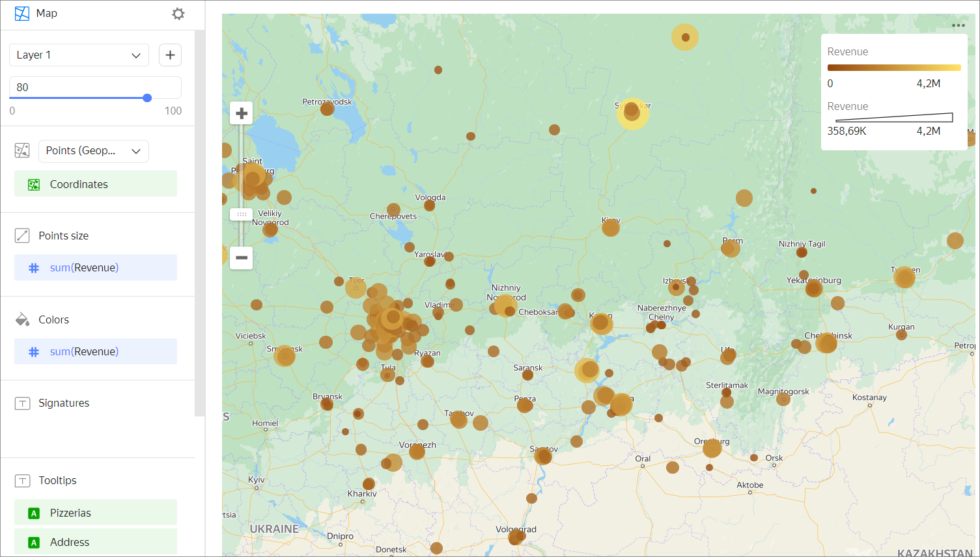The image size is (980, 557).
Task: Select the Coordinates field
Action: [96, 184]
